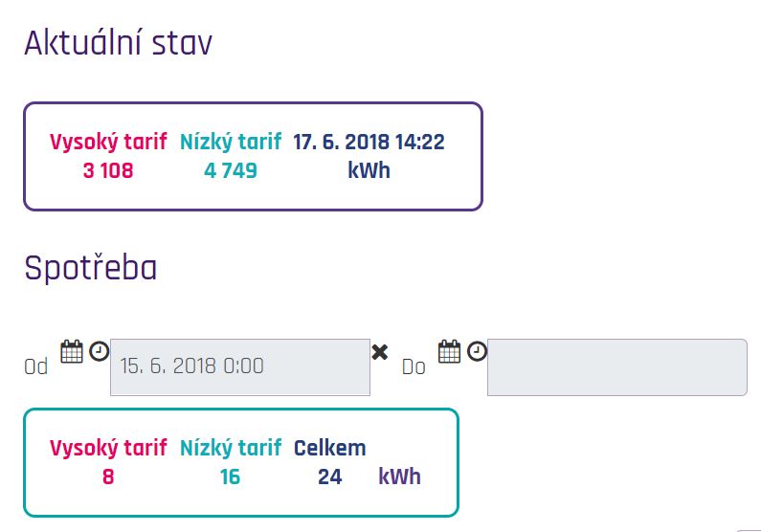Click the total consumption value 24
This screenshot has height=532, width=761.
[x=330, y=477]
